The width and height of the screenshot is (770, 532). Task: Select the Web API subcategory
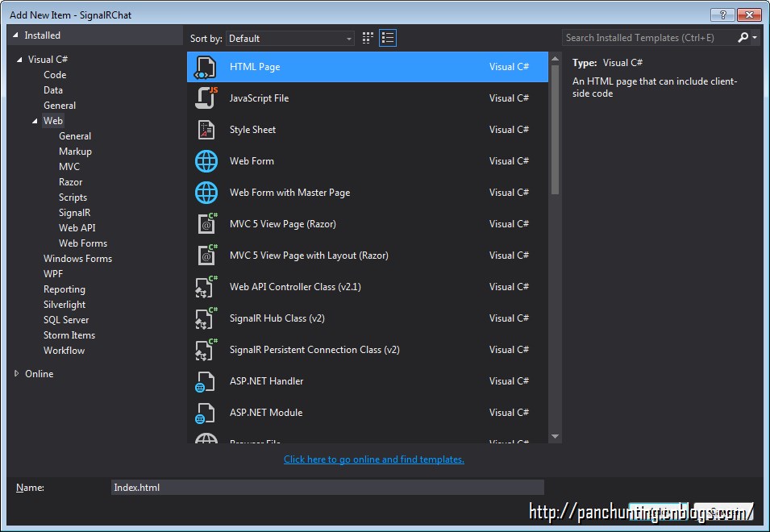pos(77,228)
